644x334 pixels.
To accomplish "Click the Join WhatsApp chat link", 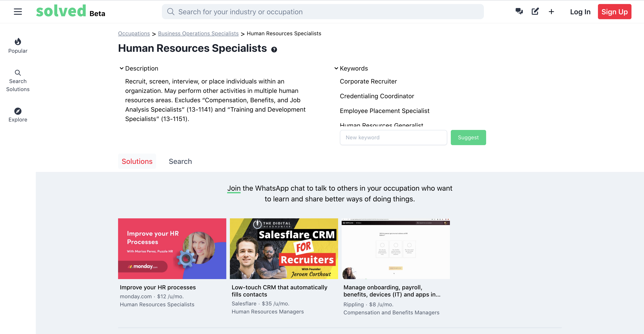I will click(x=234, y=188).
